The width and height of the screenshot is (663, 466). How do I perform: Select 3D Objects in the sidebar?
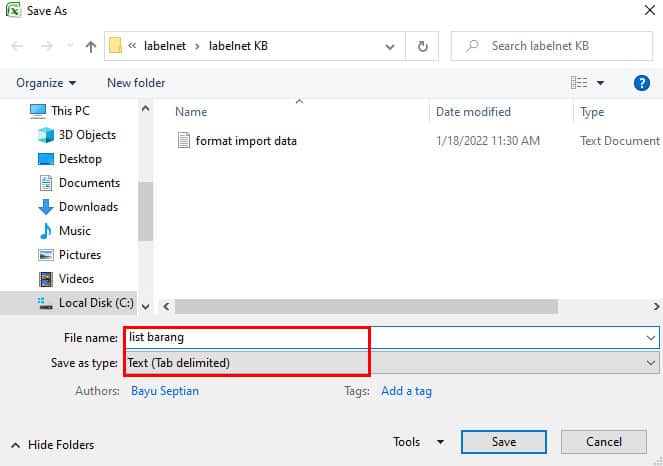[77, 135]
